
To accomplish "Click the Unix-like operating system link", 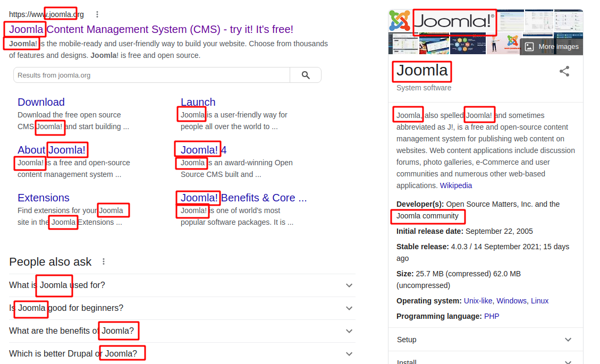I will 478,301.
